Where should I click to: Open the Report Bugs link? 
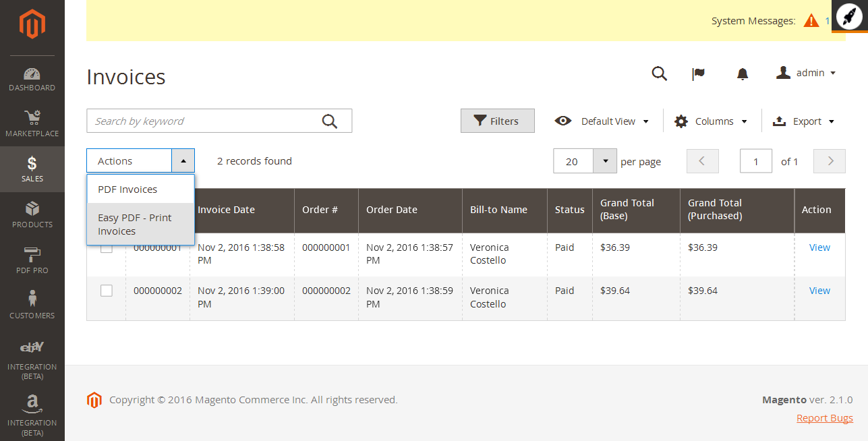[x=824, y=417]
